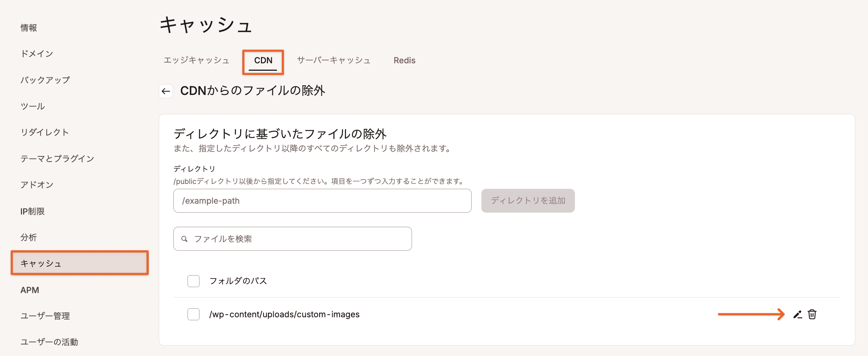This screenshot has width=868, height=356.
Task: Open the ドメイン section
Action: (x=37, y=54)
